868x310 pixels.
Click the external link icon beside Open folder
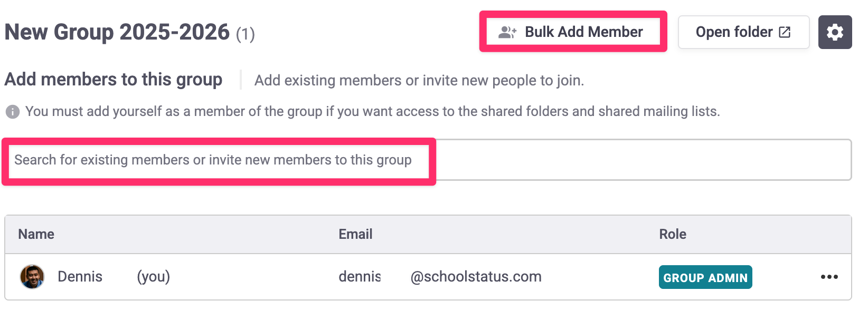tap(785, 32)
